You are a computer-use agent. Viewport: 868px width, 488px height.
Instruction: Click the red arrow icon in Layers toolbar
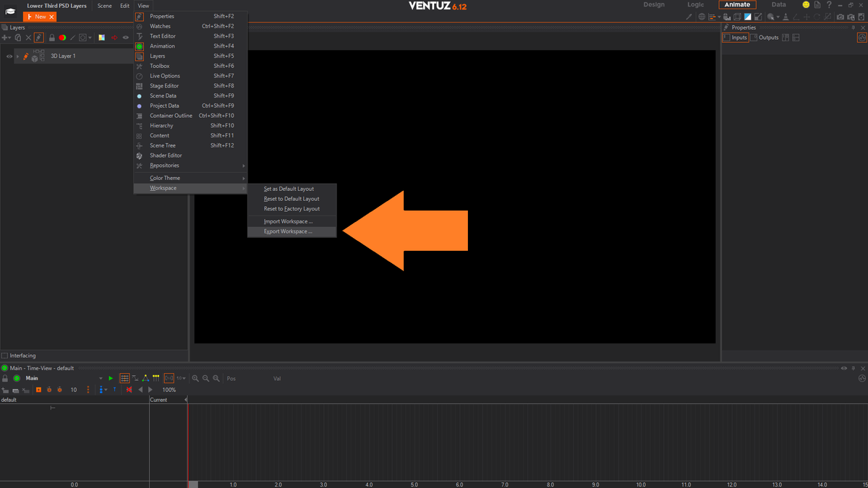[114, 38]
